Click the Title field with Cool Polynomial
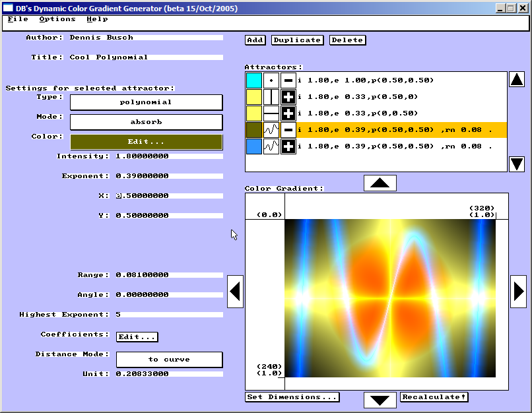Image resolution: width=532 pixels, height=413 pixels. pyautogui.click(x=147, y=57)
